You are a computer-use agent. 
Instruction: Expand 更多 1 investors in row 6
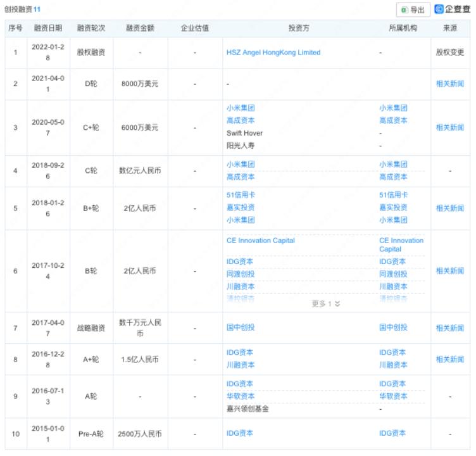click(326, 303)
